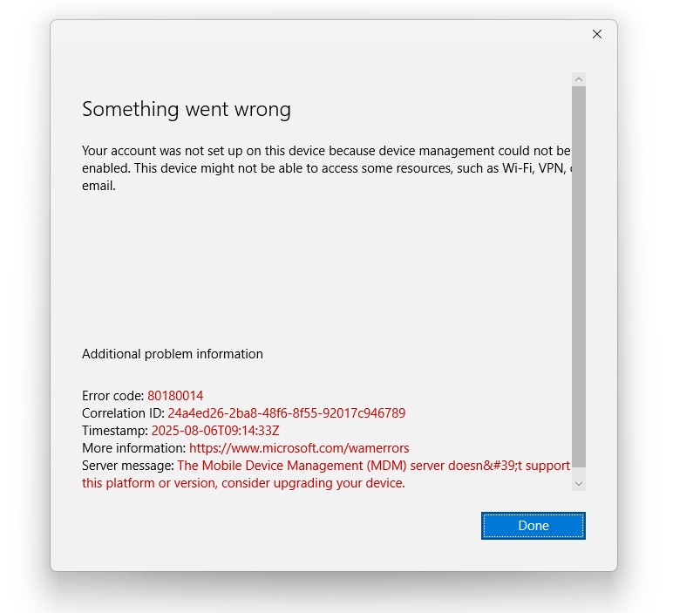Click the scrollbar down arrow

[x=579, y=482]
